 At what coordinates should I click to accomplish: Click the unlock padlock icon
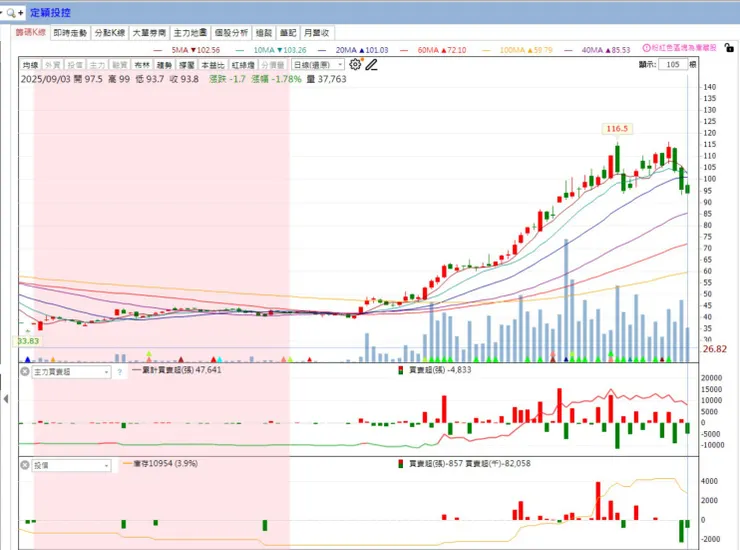729,48
